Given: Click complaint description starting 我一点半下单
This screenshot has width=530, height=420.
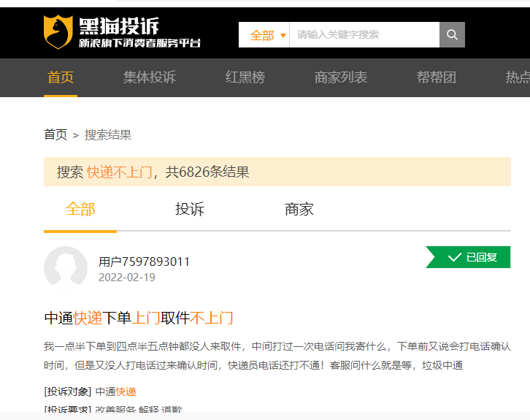Looking at the screenshot, I should coord(277,356).
